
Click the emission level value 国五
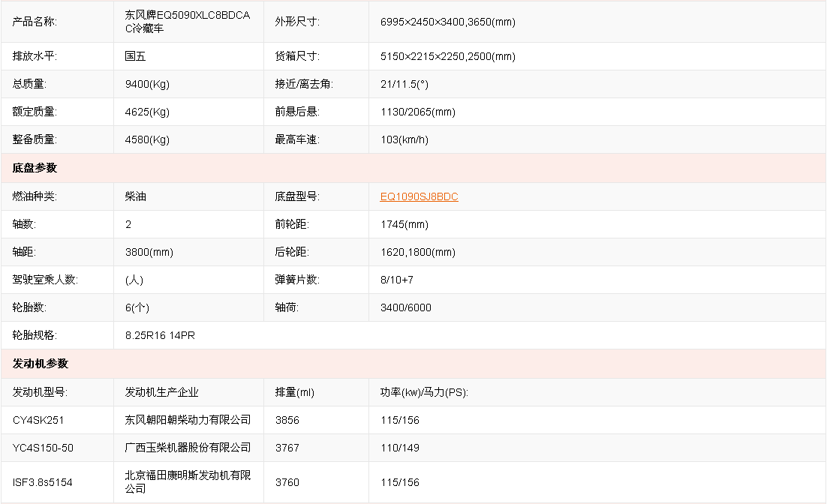(x=136, y=56)
